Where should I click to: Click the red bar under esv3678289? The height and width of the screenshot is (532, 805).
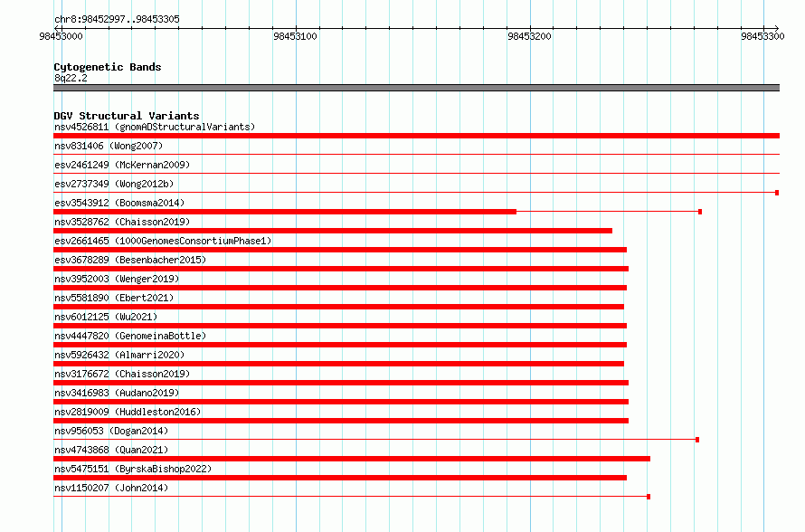pyautogui.click(x=341, y=269)
